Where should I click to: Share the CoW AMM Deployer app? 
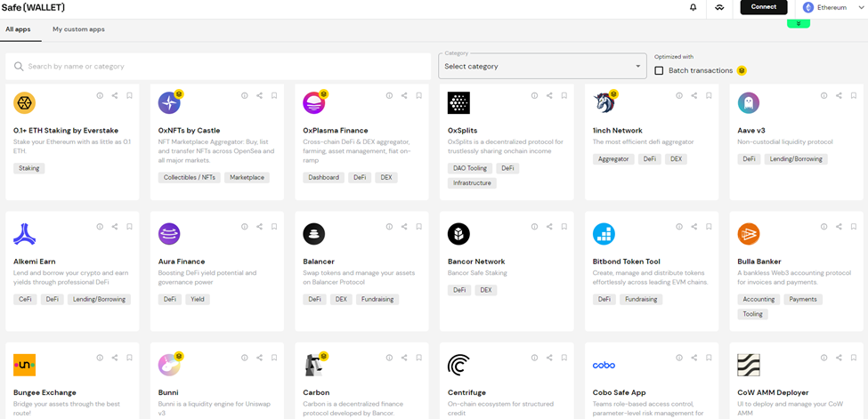[x=840, y=358]
